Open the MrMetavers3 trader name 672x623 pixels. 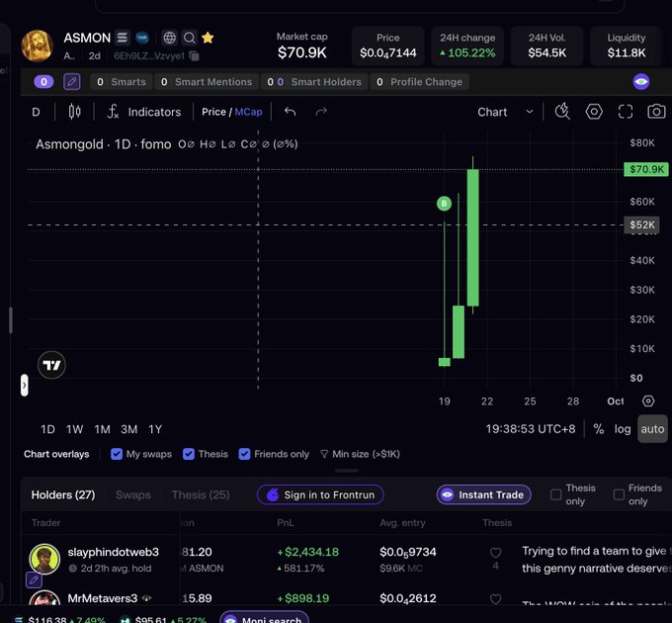[x=103, y=598]
